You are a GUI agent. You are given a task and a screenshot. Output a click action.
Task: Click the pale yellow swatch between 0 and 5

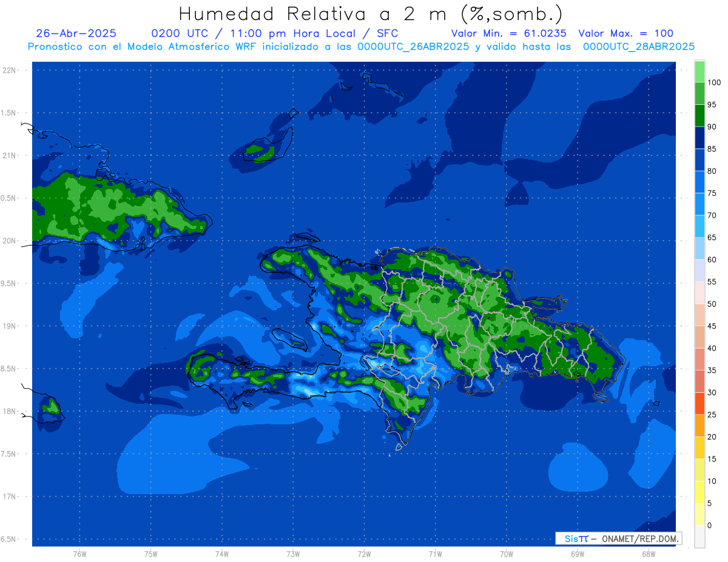click(699, 514)
